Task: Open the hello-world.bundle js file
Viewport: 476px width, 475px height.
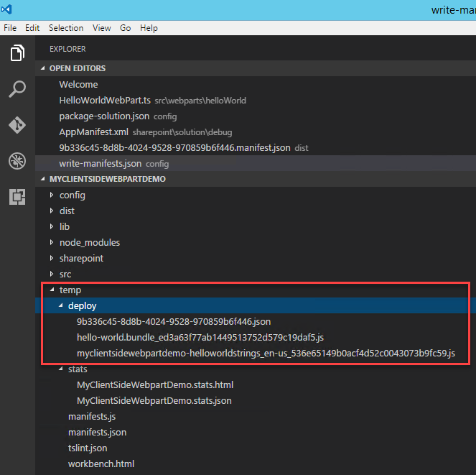Action: pyautogui.click(x=200, y=337)
